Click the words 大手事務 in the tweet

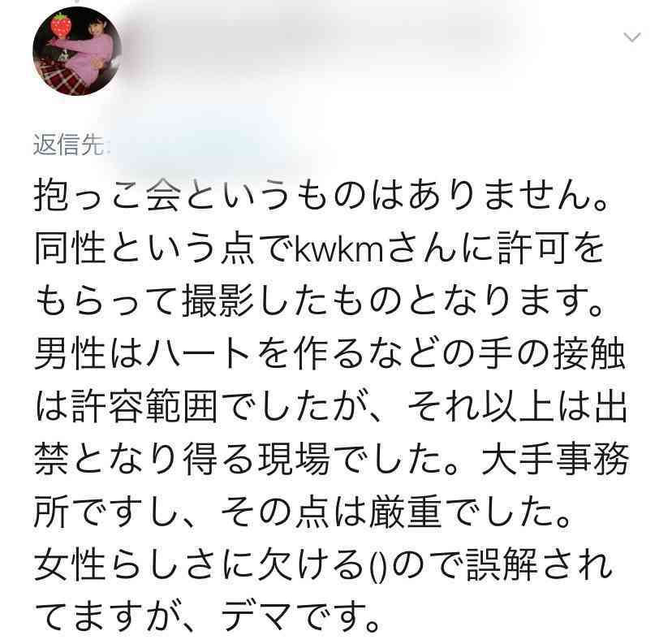[555, 459]
